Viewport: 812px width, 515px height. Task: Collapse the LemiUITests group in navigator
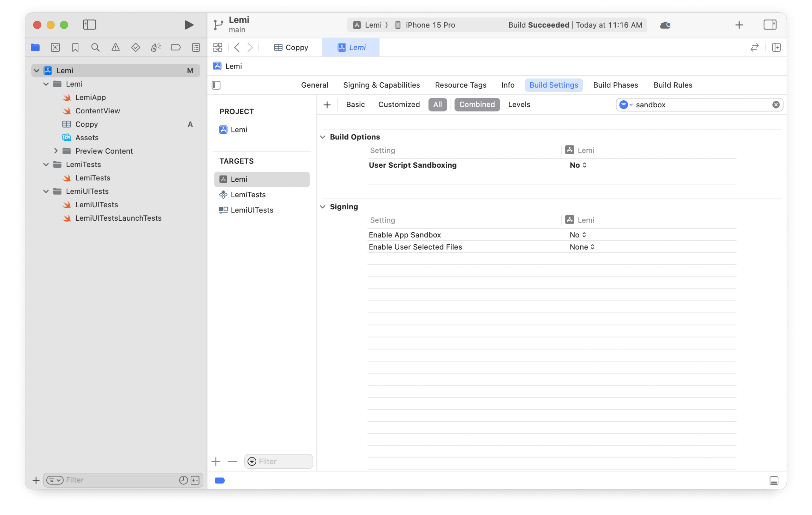(46, 191)
